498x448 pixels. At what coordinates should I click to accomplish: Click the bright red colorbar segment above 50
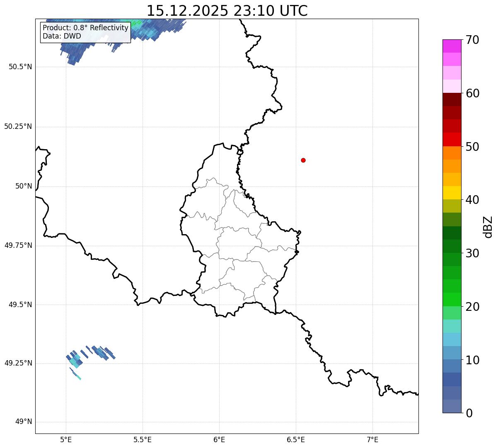[452, 139]
